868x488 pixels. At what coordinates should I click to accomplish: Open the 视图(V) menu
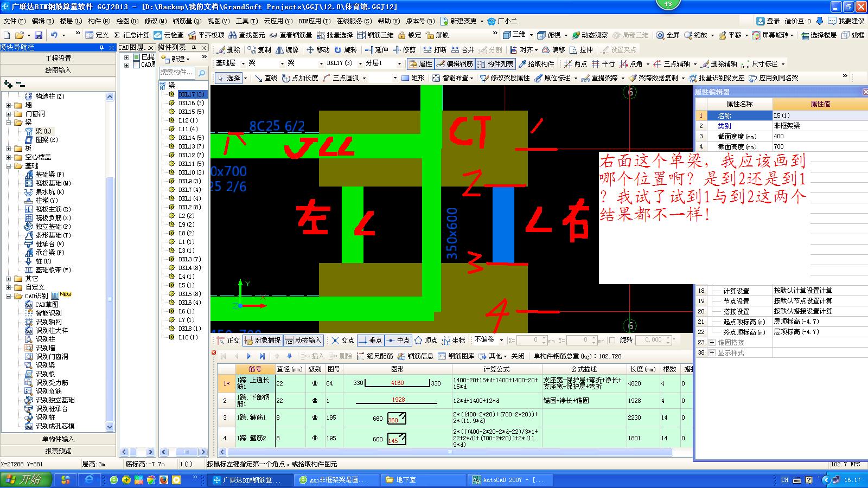[219, 21]
